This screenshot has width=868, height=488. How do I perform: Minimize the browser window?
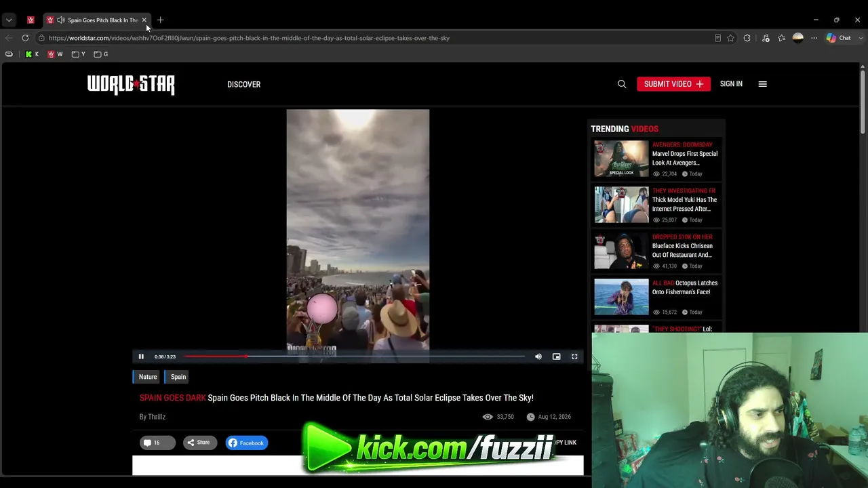816,20
